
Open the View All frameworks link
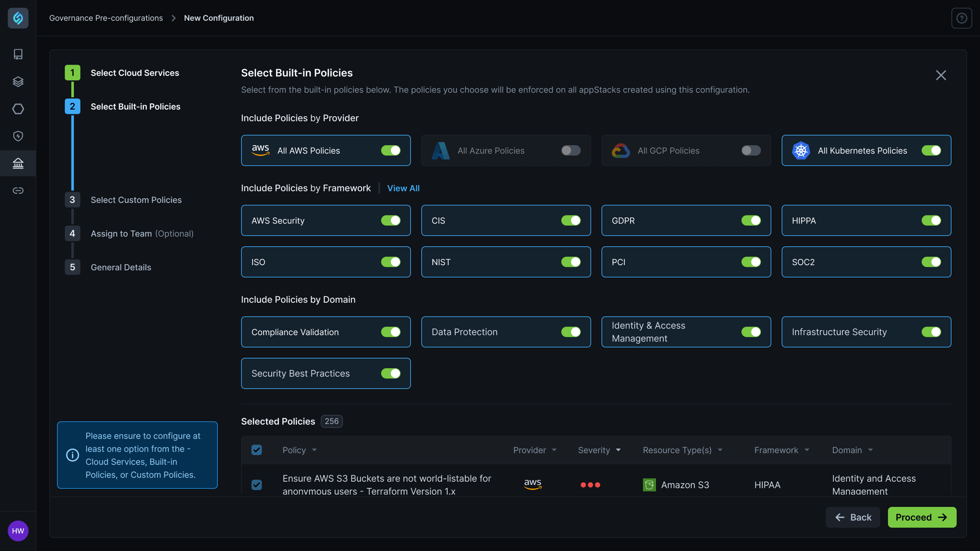(x=403, y=188)
